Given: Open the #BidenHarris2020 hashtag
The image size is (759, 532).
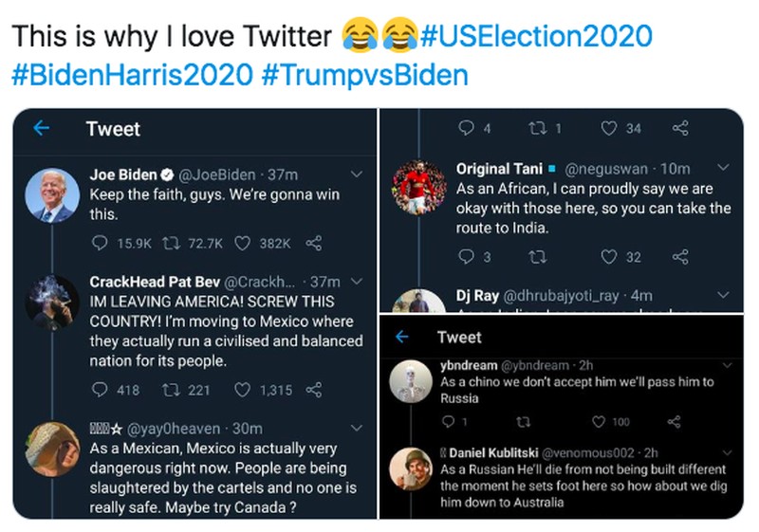Looking at the screenshot, I should tap(130, 76).
